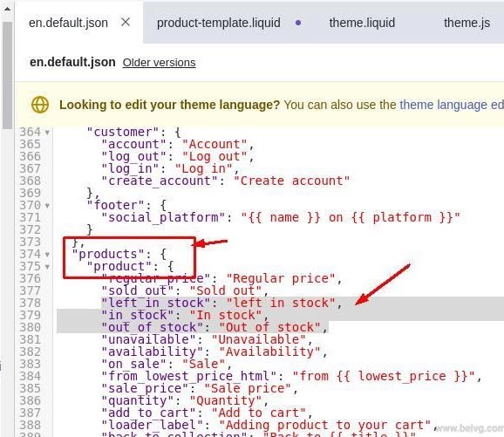Click the unsaved dot on product-template.liquid tab
The width and height of the screenshot is (504, 437).
point(298,23)
